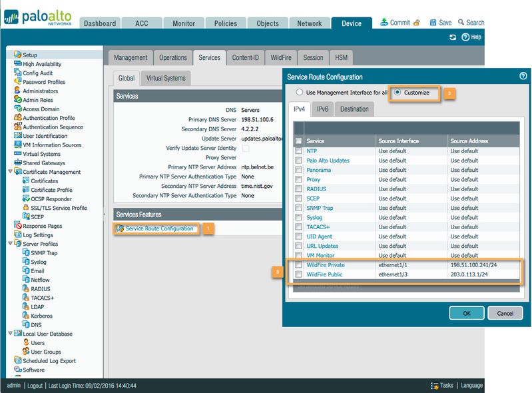The width and height of the screenshot is (532, 393).
Task: Toggle Verify Update Server Identity checkbox
Action: [246, 149]
